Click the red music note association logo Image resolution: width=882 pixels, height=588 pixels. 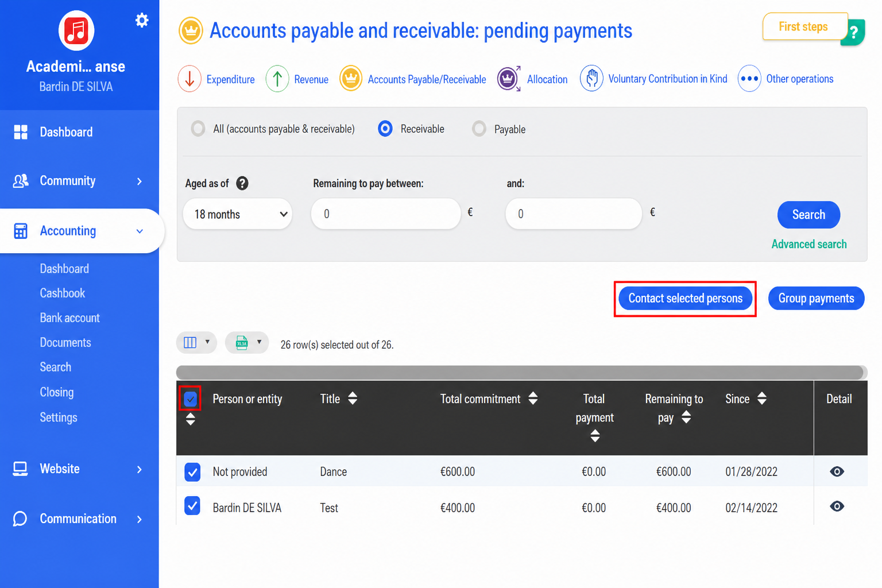click(x=76, y=30)
